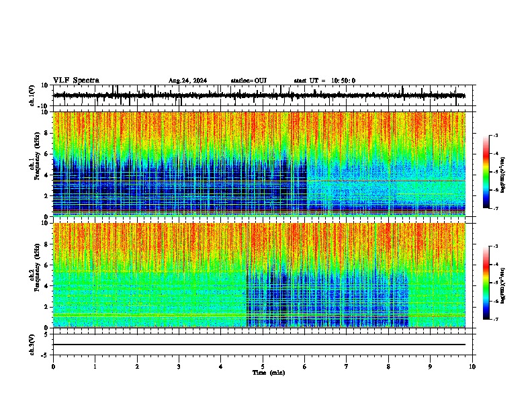Select the "start UT = 10:50:0" text
This screenshot has width=532, height=411.
(324, 81)
